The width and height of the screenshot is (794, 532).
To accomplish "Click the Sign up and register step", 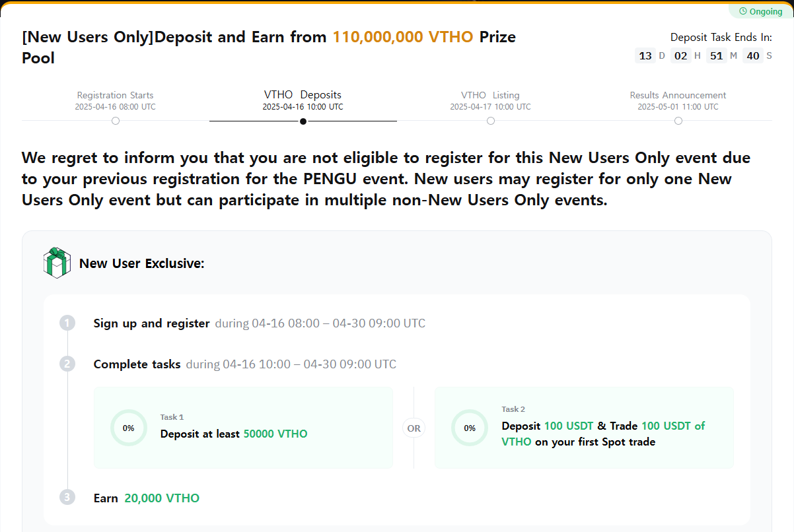I will 152,323.
